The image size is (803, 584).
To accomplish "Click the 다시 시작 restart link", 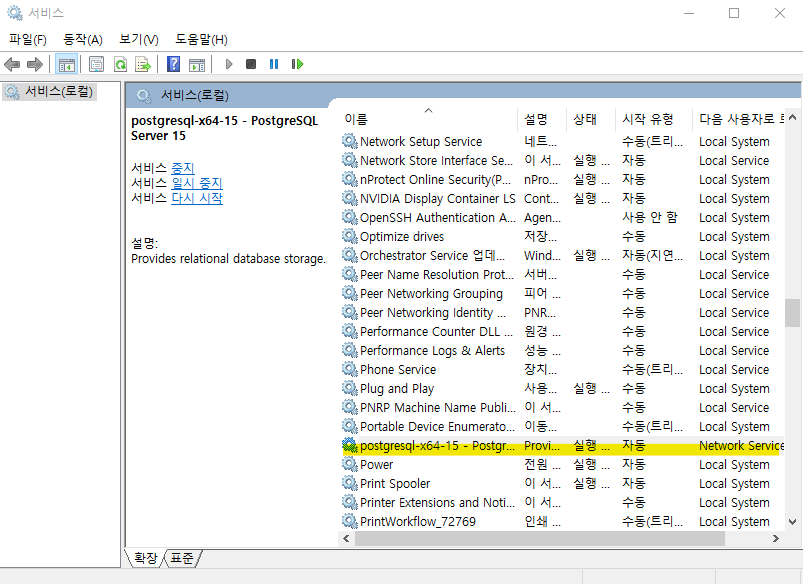I will (197, 198).
